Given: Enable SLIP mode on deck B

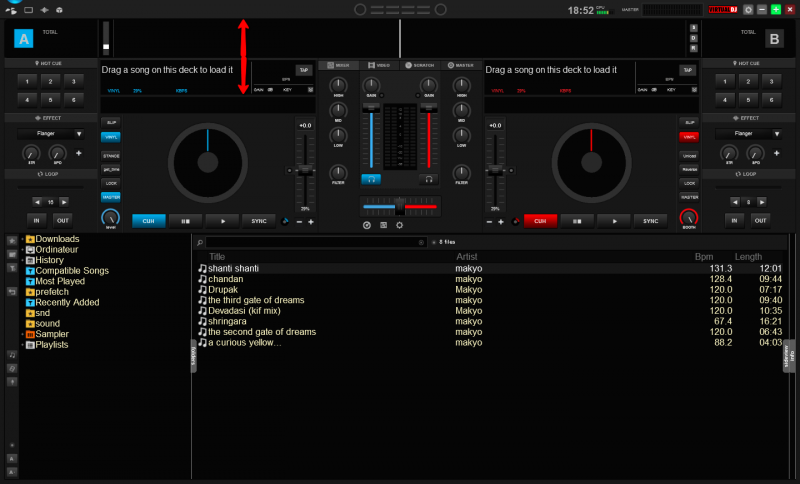Looking at the screenshot, I should [x=689, y=122].
